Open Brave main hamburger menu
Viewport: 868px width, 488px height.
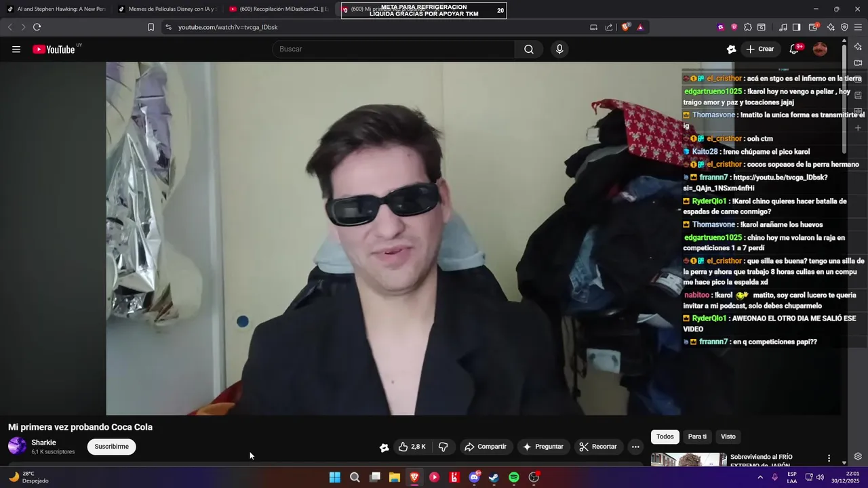pos(859,27)
